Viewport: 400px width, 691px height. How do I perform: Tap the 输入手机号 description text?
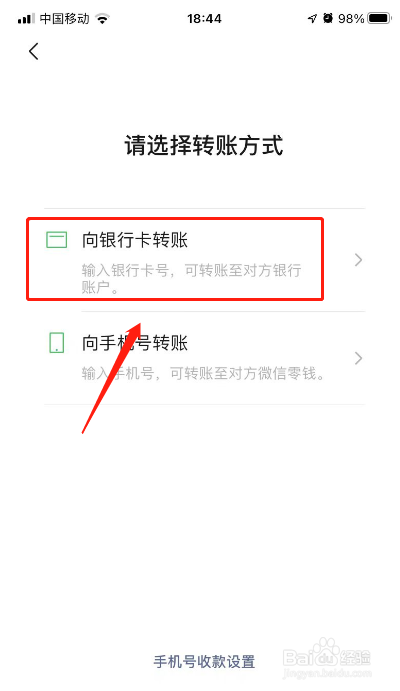click(203, 373)
